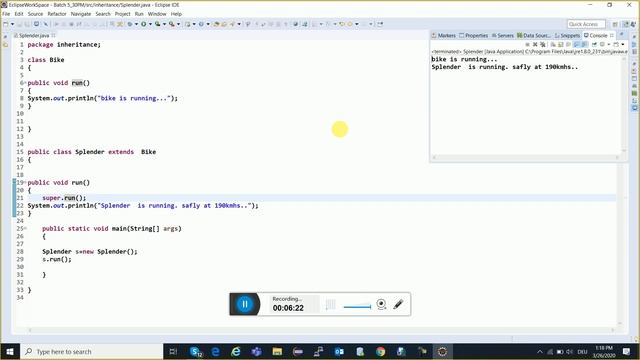Open Google Chrome from the taskbar
The image size is (640, 360).
(x=380, y=351)
